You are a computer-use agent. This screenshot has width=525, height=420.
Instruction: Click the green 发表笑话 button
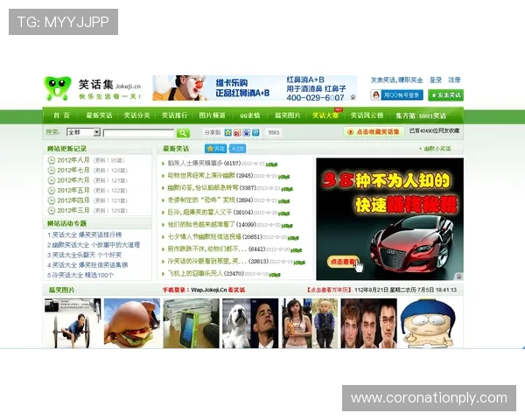[x=445, y=95]
